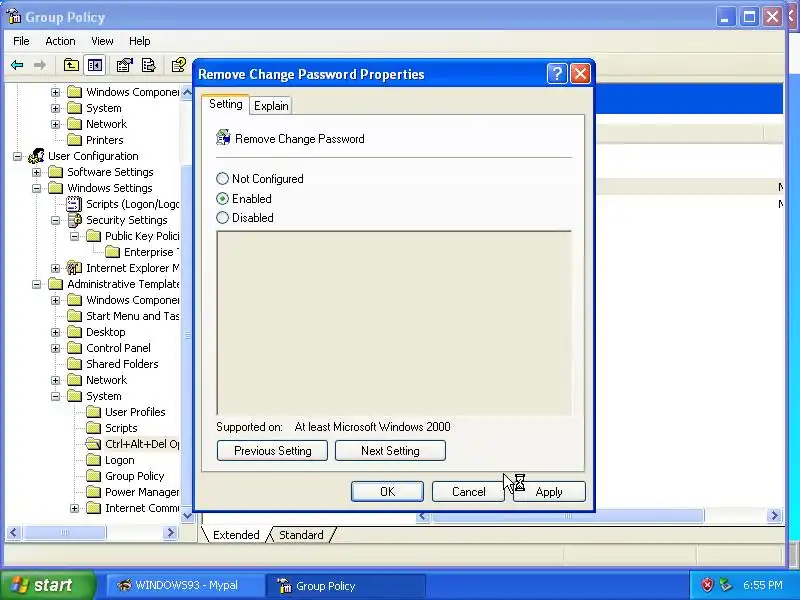Select the Ctrl+Alt+Del Options tree item

point(142,444)
